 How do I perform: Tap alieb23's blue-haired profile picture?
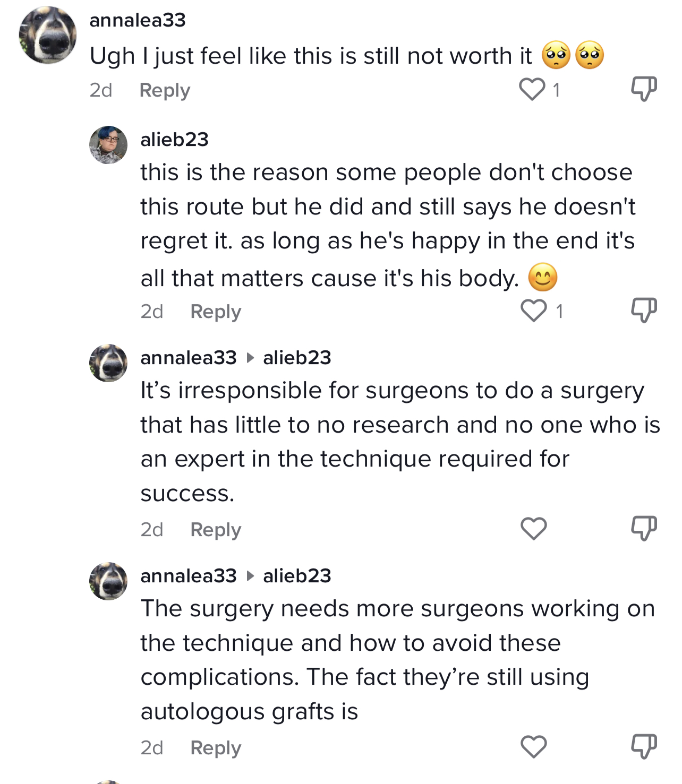pyautogui.click(x=108, y=145)
